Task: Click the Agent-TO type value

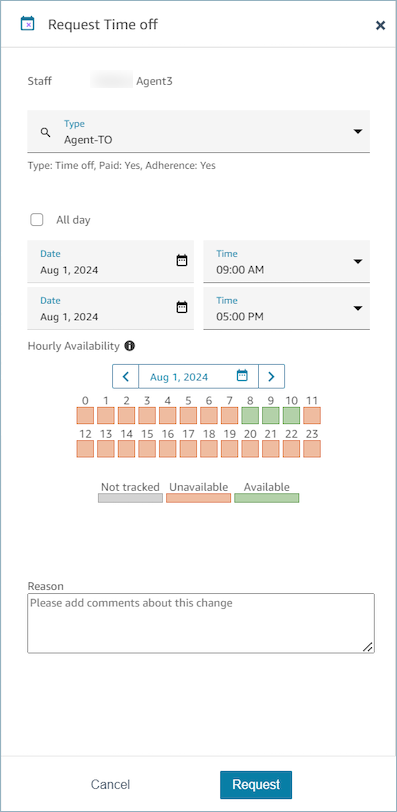Action: pos(88,139)
